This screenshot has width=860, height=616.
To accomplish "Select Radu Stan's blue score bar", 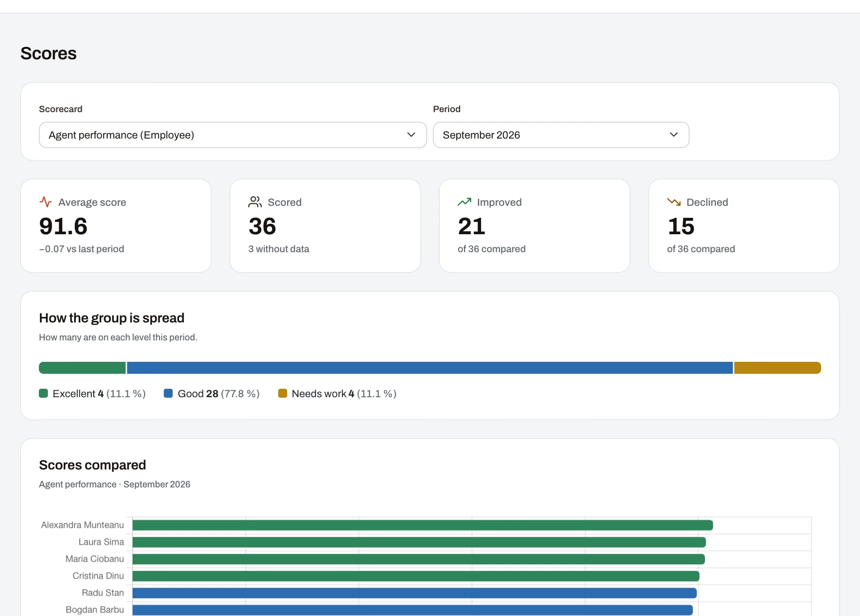I will coord(415,593).
